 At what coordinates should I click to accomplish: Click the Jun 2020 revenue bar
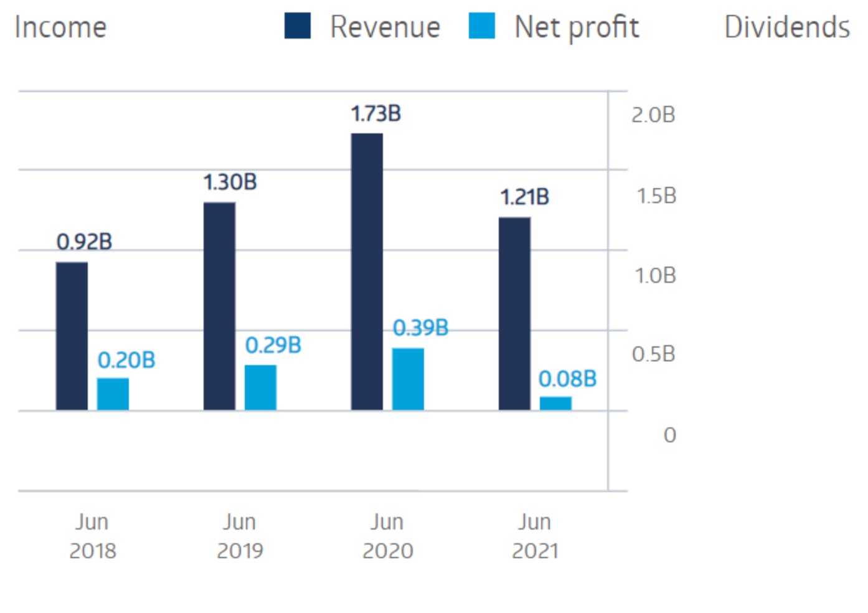[367, 272]
